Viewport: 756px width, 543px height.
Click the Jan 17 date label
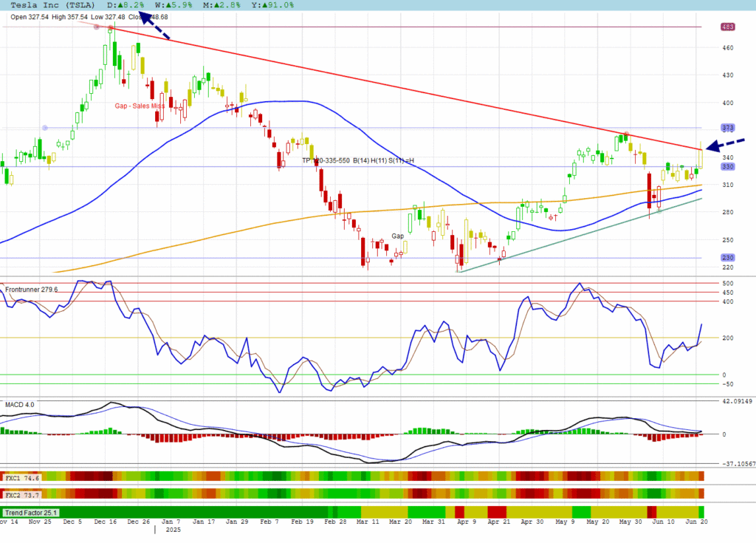coord(204,522)
